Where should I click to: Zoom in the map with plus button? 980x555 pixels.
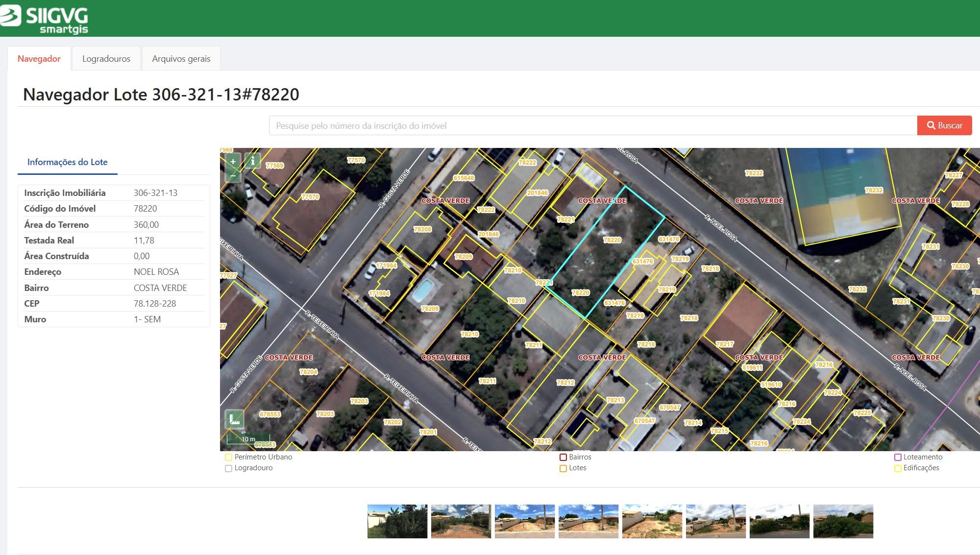click(233, 162)
